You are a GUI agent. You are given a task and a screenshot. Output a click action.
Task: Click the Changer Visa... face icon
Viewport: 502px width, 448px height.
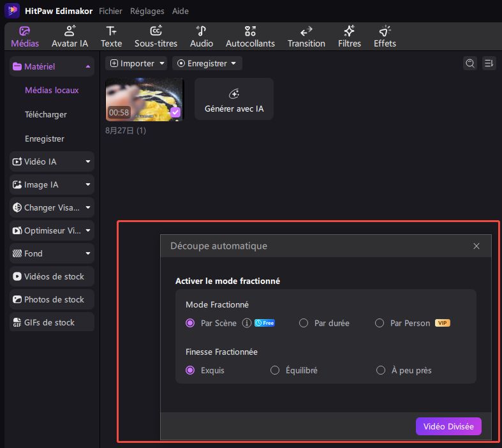pyautogui.click(x=17, y=207)
